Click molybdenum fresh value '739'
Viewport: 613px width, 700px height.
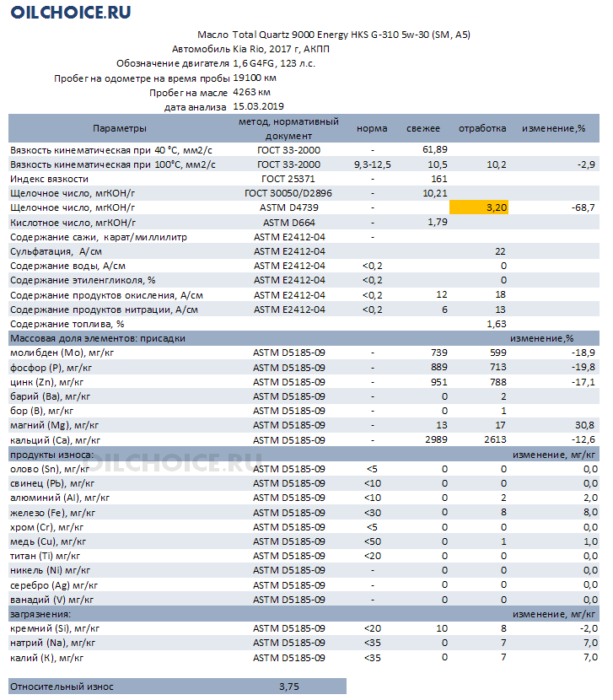(x=438, y=353)
